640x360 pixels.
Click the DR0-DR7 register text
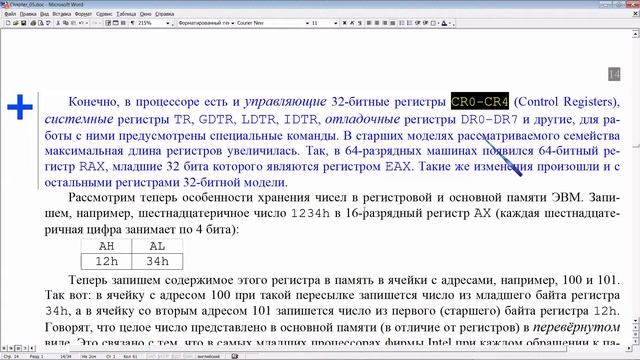click(489, 120)
